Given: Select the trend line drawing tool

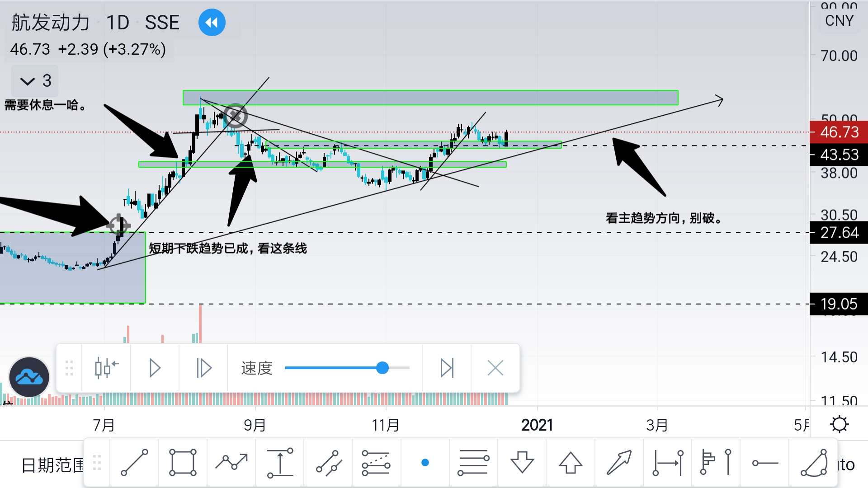Looking at the screenshot, I should click(134, 462).
